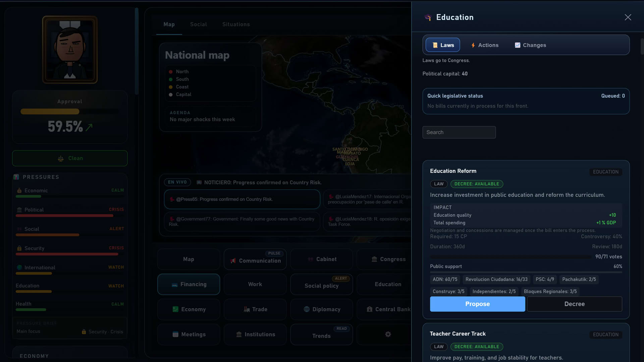This screenshot has height=362, width=644.
Task: Click the laws Search field
Action: [459, 132]
